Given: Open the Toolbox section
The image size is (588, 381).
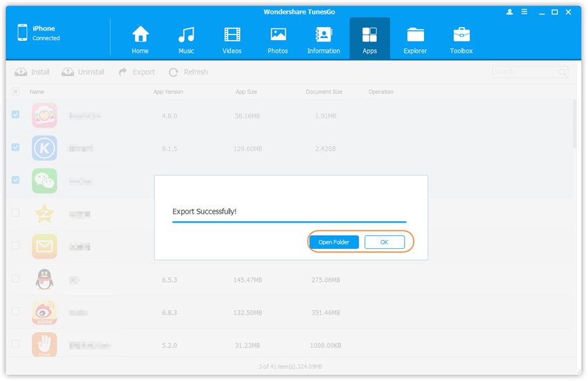Looking at the screenshot, I should [x=461, y=39].
